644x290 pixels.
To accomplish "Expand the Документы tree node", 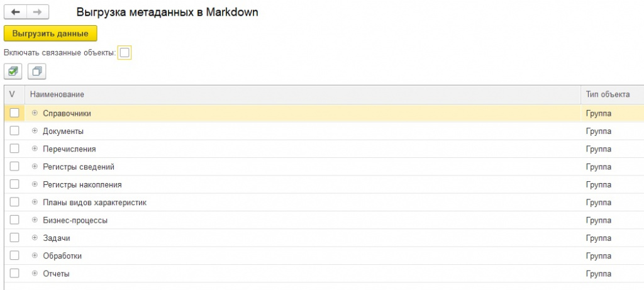I will tap(35, 131).
